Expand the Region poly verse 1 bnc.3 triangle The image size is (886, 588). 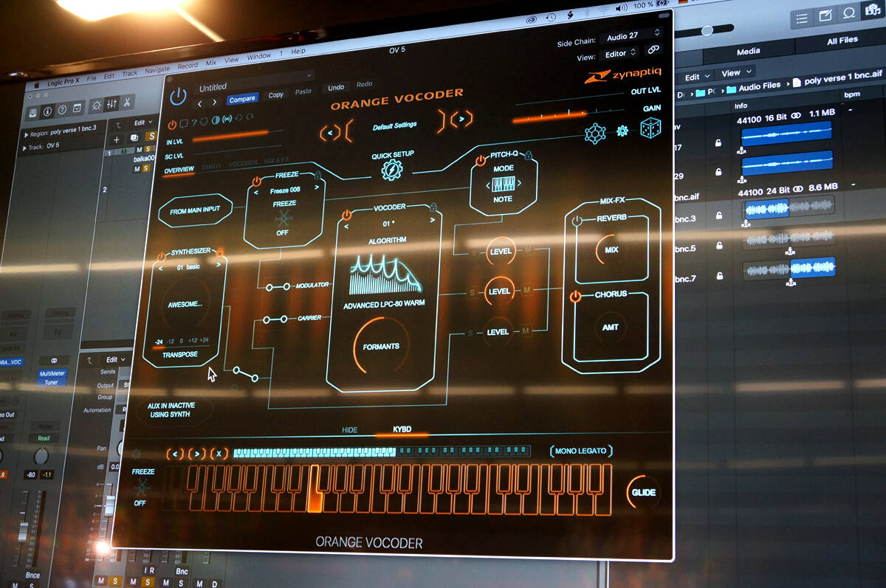point(27,135)
